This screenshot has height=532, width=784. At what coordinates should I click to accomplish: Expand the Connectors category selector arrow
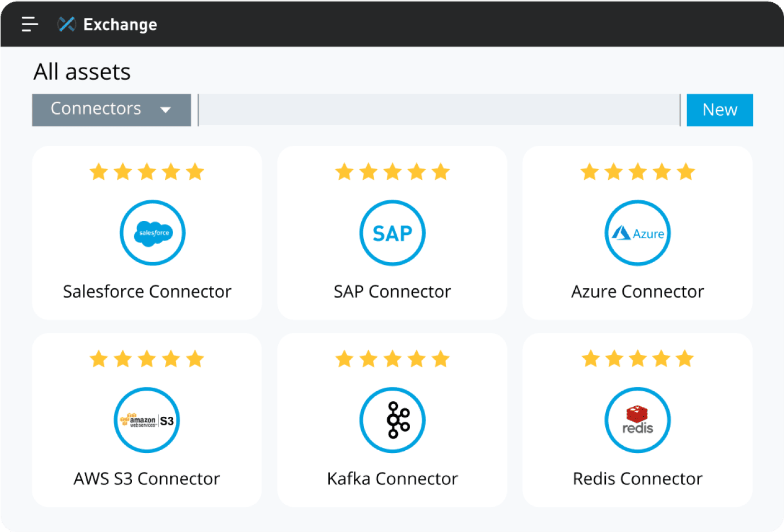pyautogui.click(x=165, y=111)
